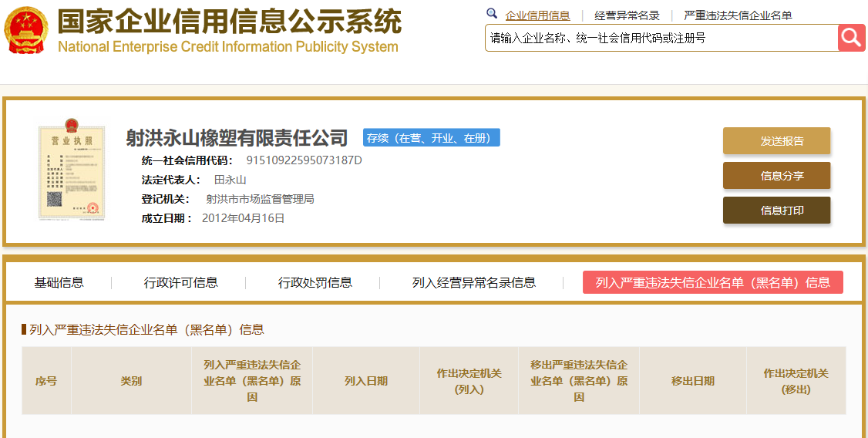Screen dimensions: 868x438
Task: Click the credit code 91510922595073187D
Action: click(304, 160)
